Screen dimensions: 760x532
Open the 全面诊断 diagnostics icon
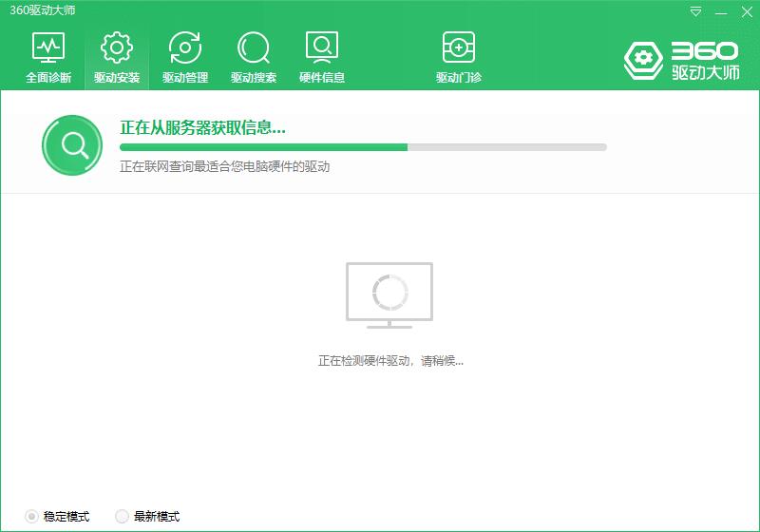(x=48, y=47)
